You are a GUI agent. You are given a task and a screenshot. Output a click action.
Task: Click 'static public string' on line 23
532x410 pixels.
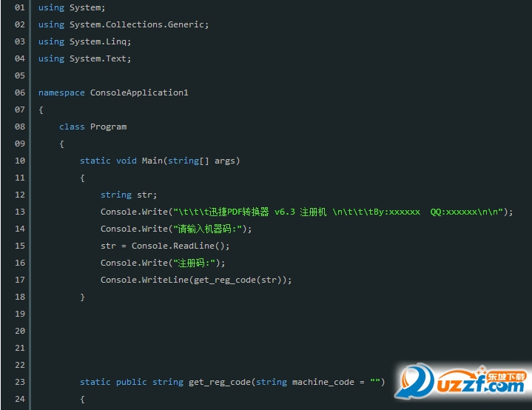point(131,382)
